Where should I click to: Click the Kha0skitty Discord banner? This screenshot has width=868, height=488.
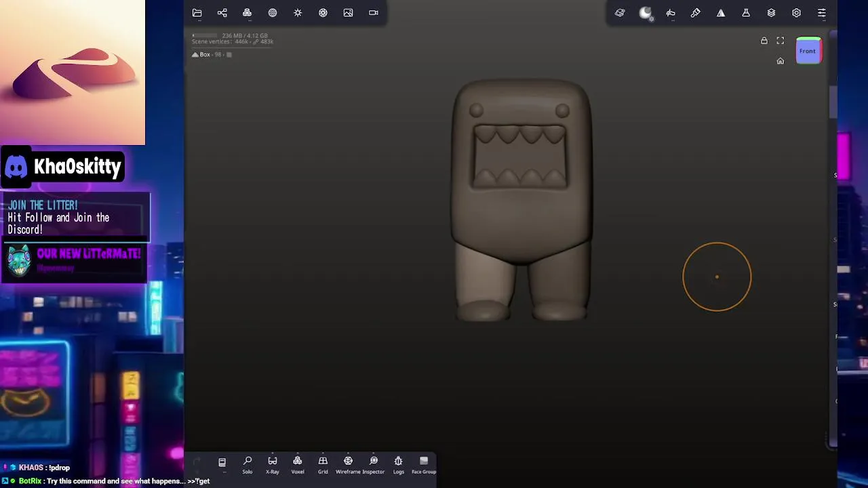(x=62, y=167)
